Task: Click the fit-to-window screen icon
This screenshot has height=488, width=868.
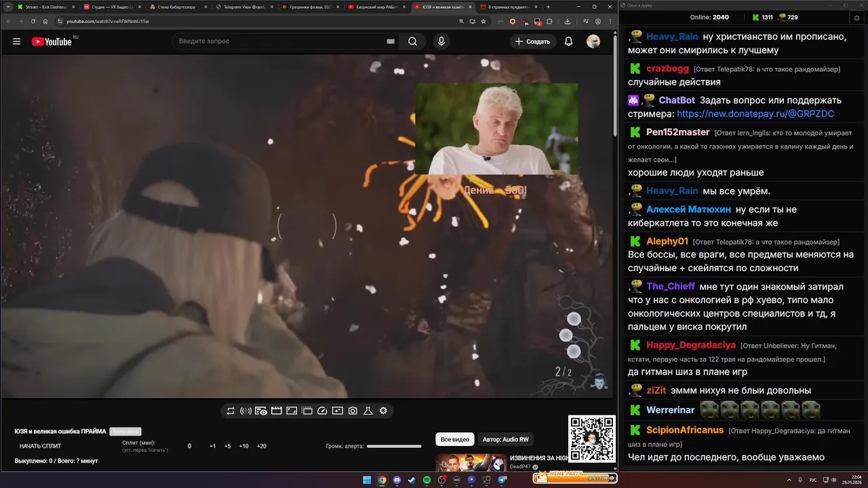Action: (292, 411)
